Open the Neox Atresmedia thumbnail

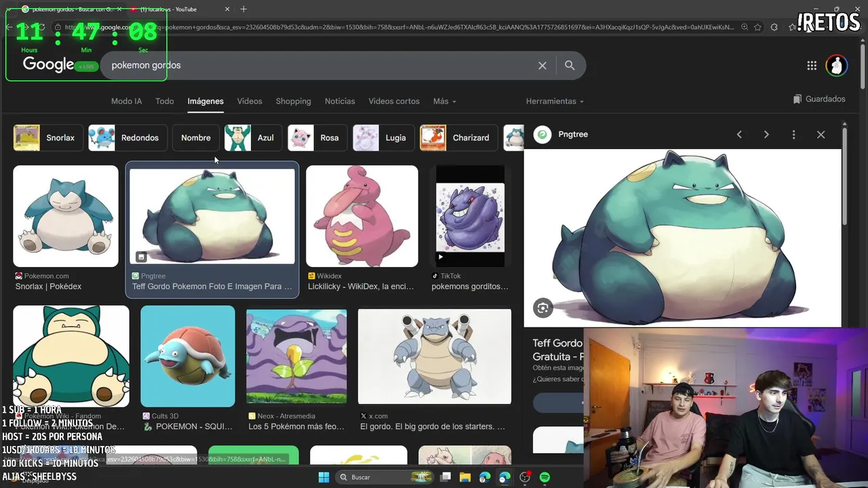click(296, 357)
